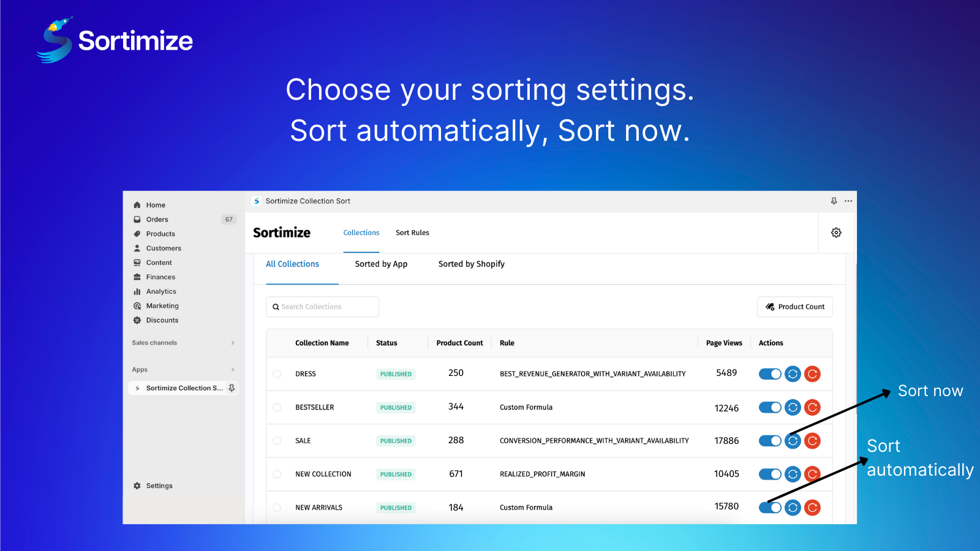Open Discounts in the sidebar
The width and height of the screenshot is (980, 551).
click(x=163, y=320)
